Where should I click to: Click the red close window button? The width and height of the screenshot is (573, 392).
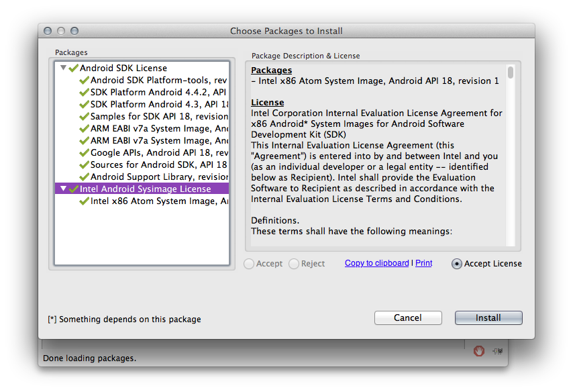click(x=48, y=31)
